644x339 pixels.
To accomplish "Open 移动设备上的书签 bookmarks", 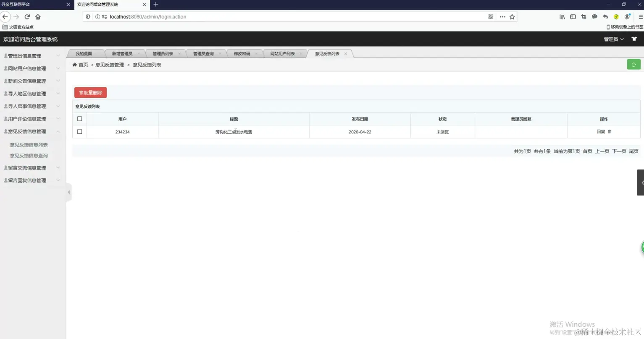I will [625, 27].
